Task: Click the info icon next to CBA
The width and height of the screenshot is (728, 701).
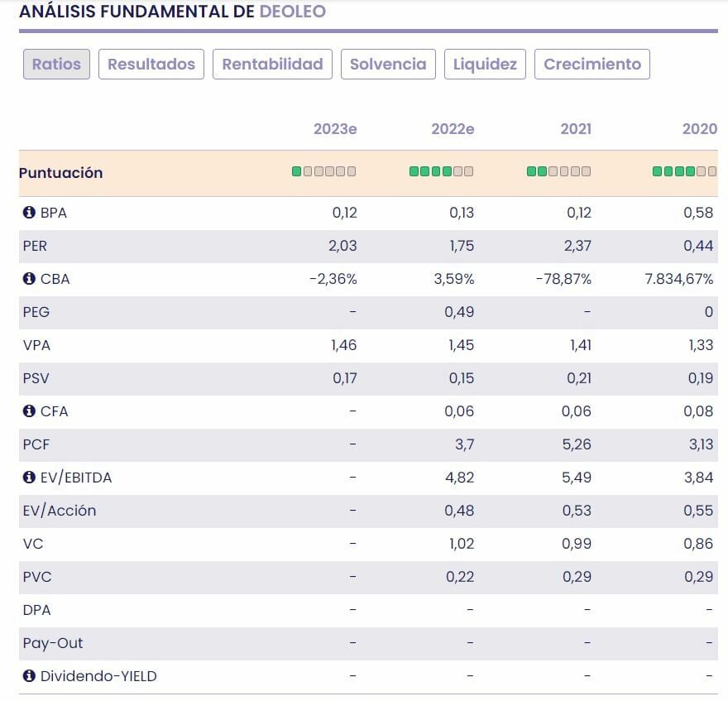Action: pyautogui.click(x=29, y=278)
